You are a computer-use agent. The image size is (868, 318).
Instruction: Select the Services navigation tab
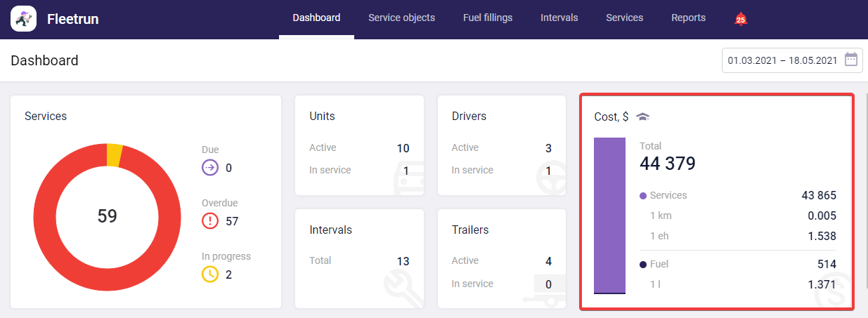pos(624,18)
